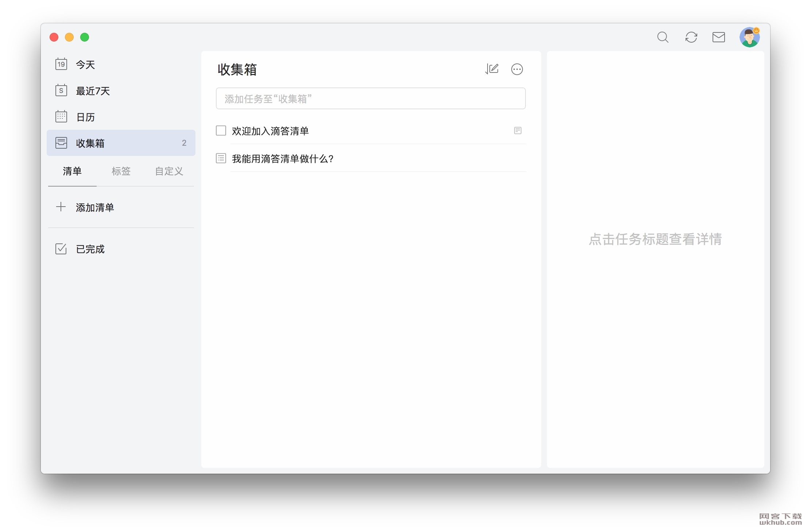Click the plus icon beside 添加清单
This screenshot has height=532, width=811.
[x=61, y=207]
